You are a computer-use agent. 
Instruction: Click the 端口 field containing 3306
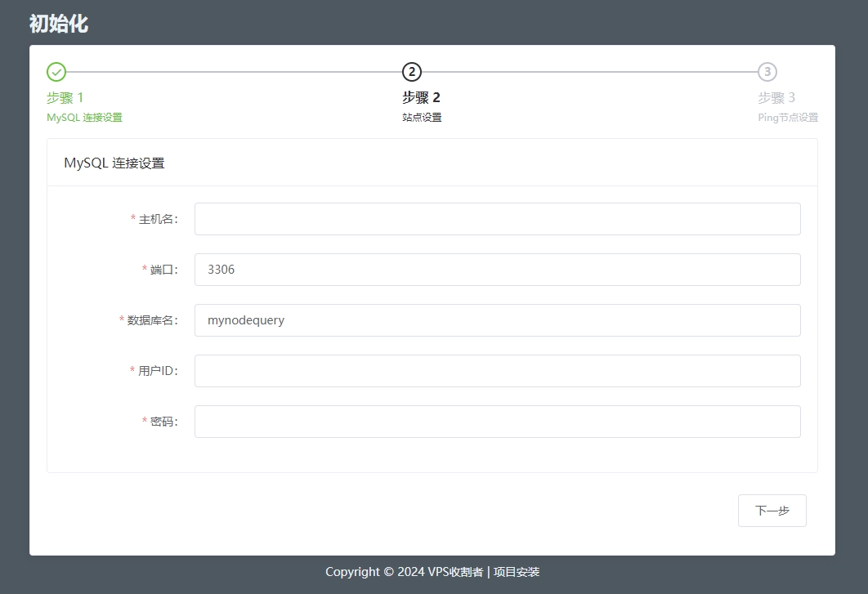point(497,270)
